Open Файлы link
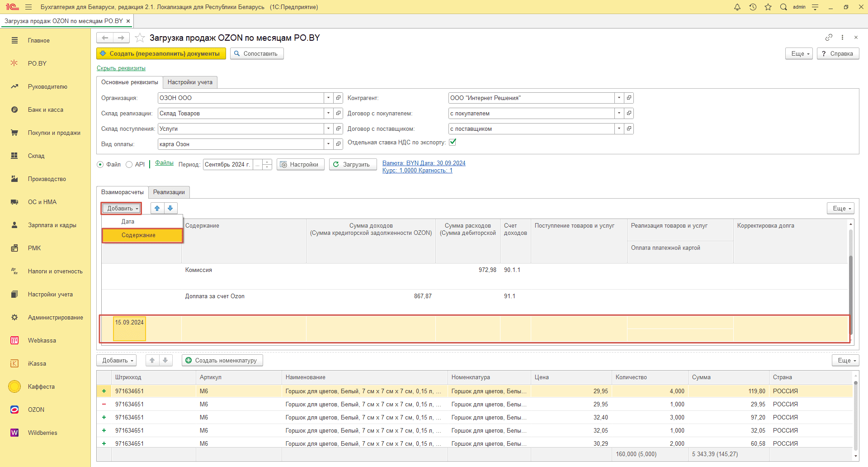Image resolution: width=868 pixels, height=467 pixels. (164, 163)
